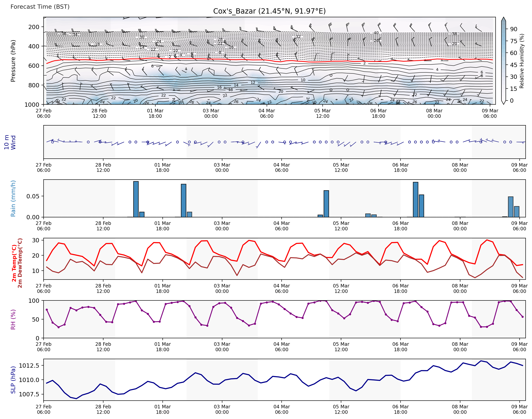The width and height of the screenshot is (532, 419).
Task: Click the 1012.5 tick on the SLP axis
Action: click(x=29, y=366)
